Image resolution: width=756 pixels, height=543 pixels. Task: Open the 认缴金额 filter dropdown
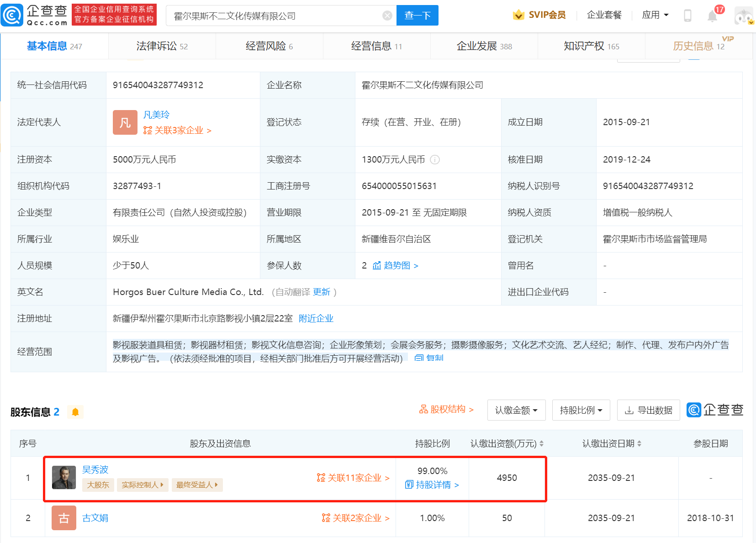click(x=516, y=410)
